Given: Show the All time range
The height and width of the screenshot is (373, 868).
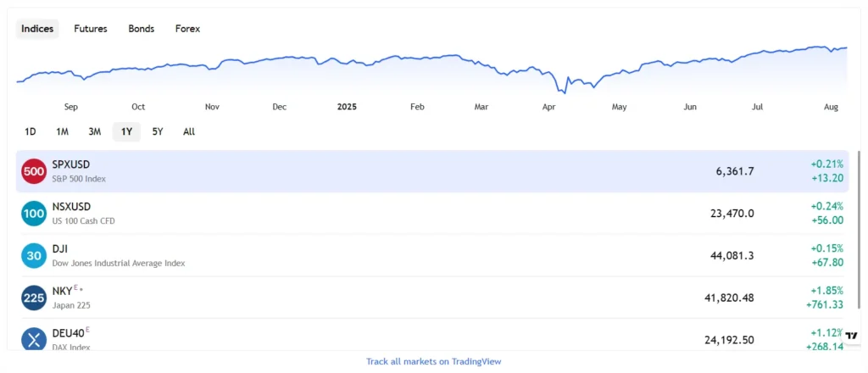Looking at the screenshot, I should point(189,131).
